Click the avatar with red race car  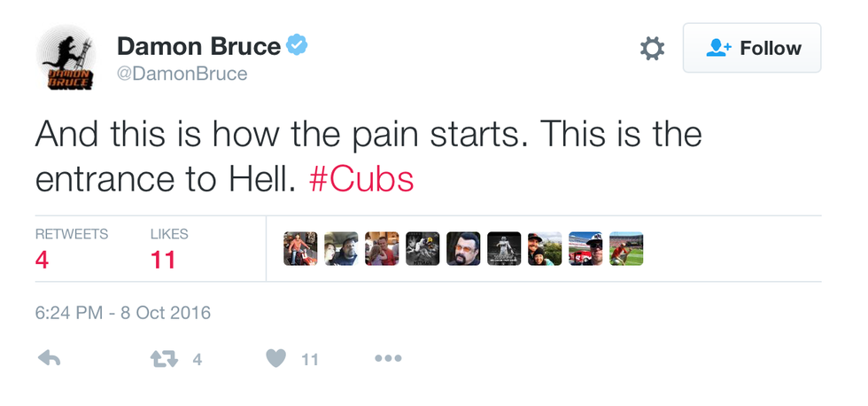[585, 249]
